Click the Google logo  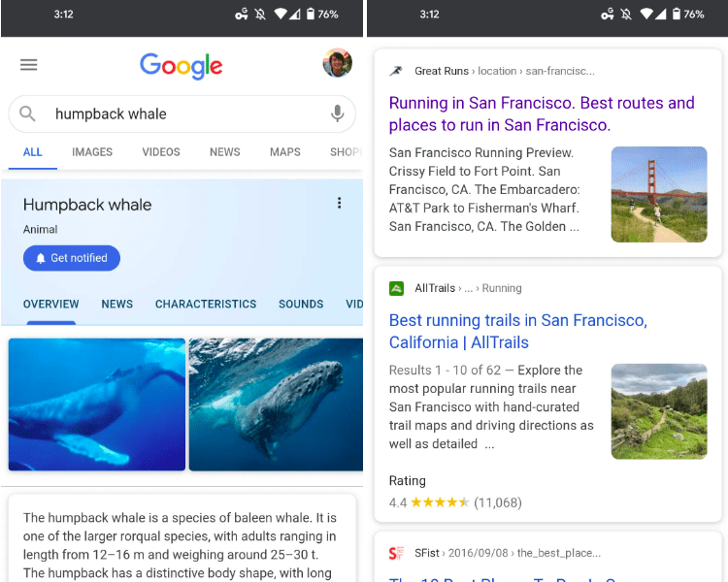pos(182,65)
